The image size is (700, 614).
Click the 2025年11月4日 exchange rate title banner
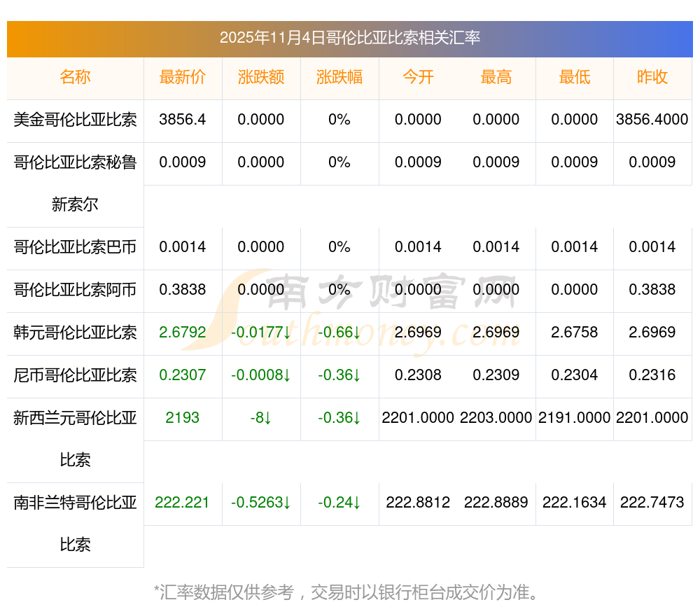pos(349,38)
